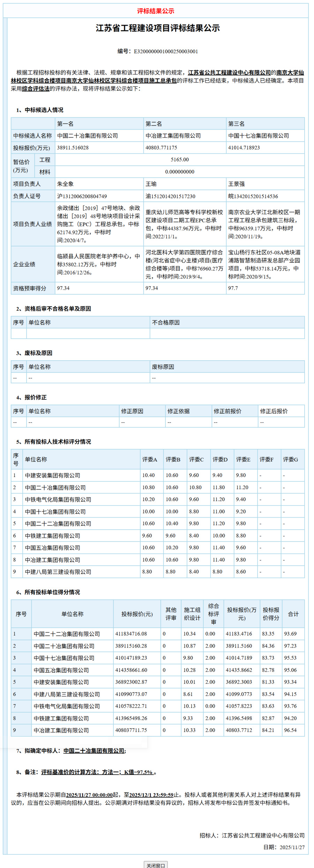This screenshot has width=314, height=868.
Task: Click section heading 5、所有投标人技术标评分情况
Action: click(x=53, y=442)
